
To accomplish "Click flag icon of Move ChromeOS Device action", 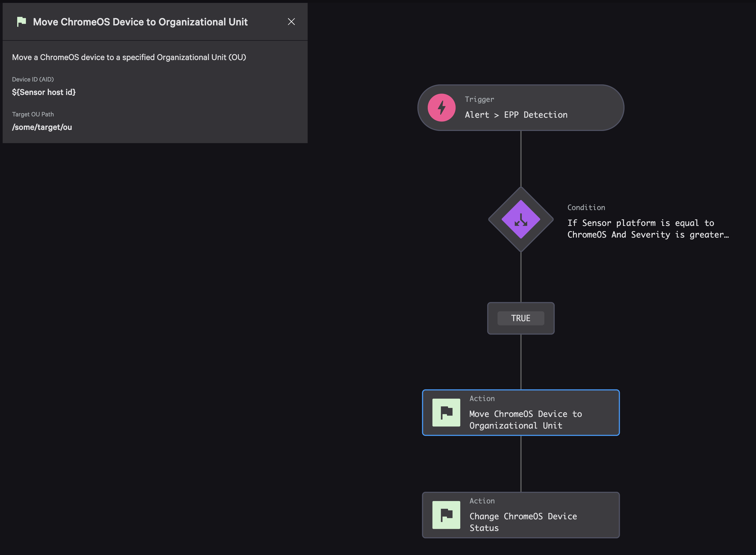I will pos(446,413).
